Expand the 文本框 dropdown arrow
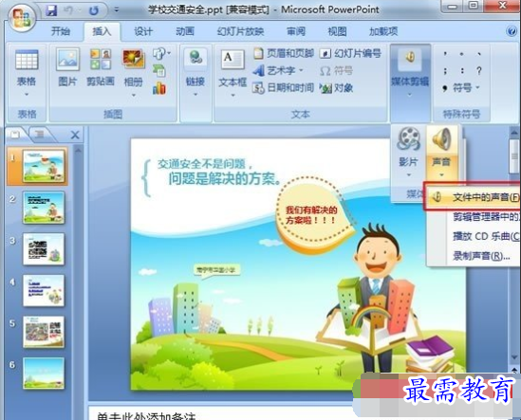 233,96
